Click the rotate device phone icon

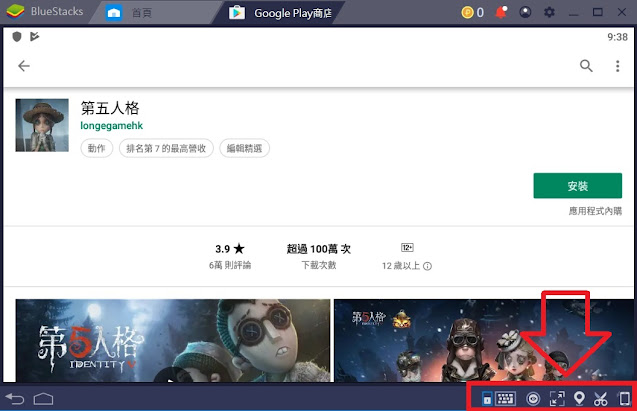tap(624, 398)
